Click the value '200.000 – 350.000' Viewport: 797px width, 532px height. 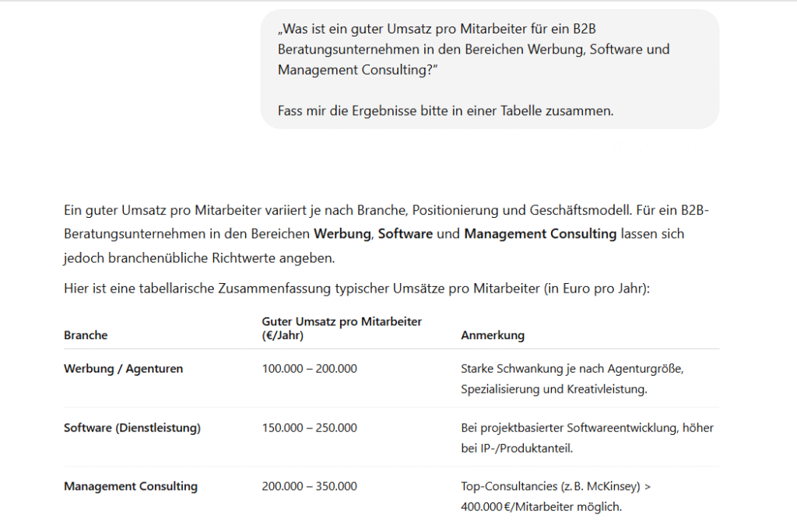(310, 486)
